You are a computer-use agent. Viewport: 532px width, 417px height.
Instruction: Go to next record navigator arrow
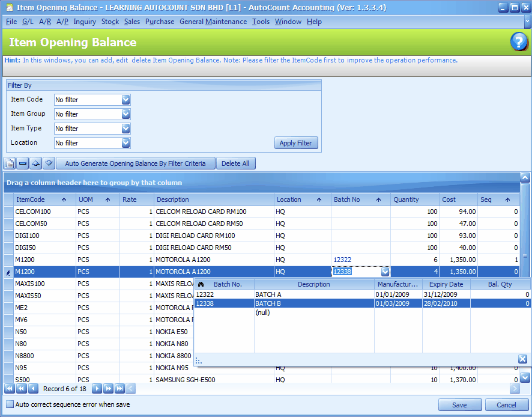[97, 389]
